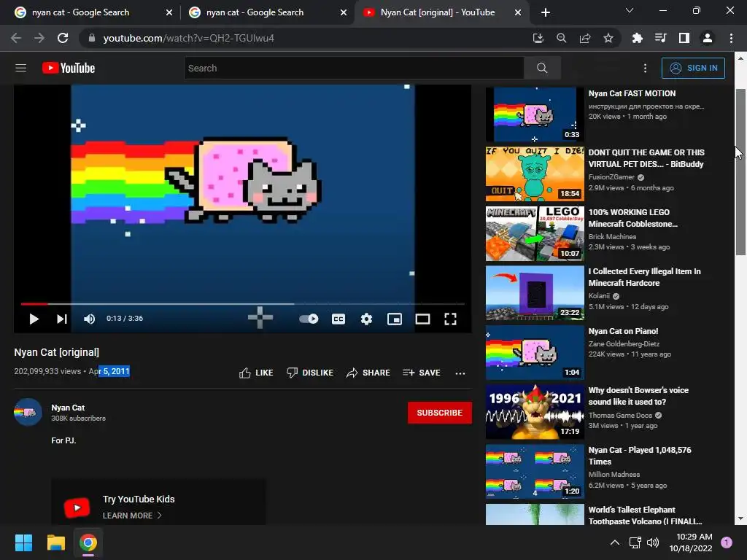
Task: Close the Nyan Cat YouTube tab
Action: (518, 12)
